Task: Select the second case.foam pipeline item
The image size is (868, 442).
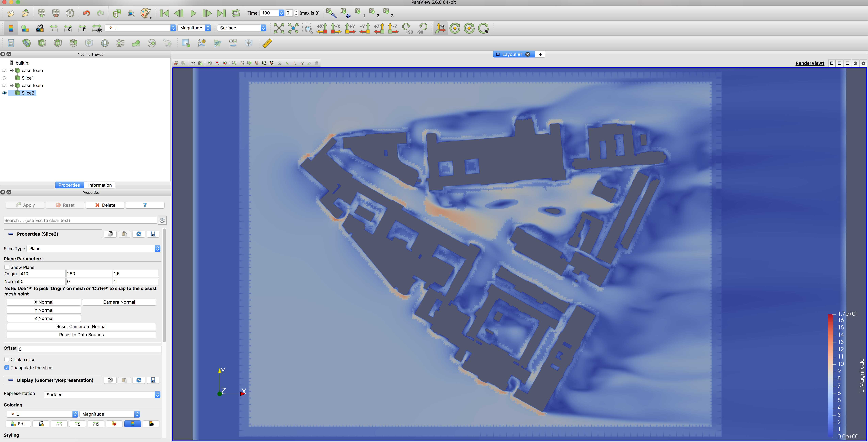Action: (x=32, y=86)
